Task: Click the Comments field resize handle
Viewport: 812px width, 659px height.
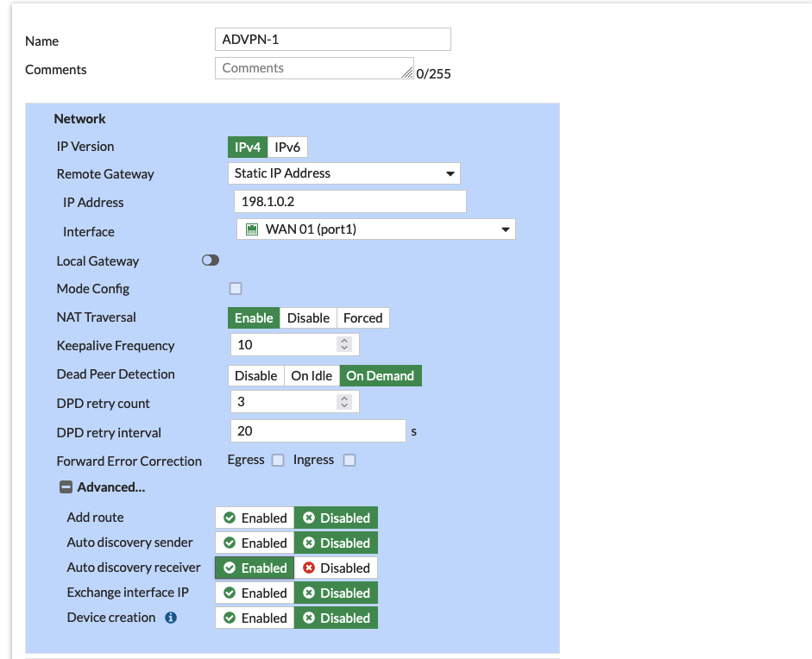Action: (x=407, y=73)
